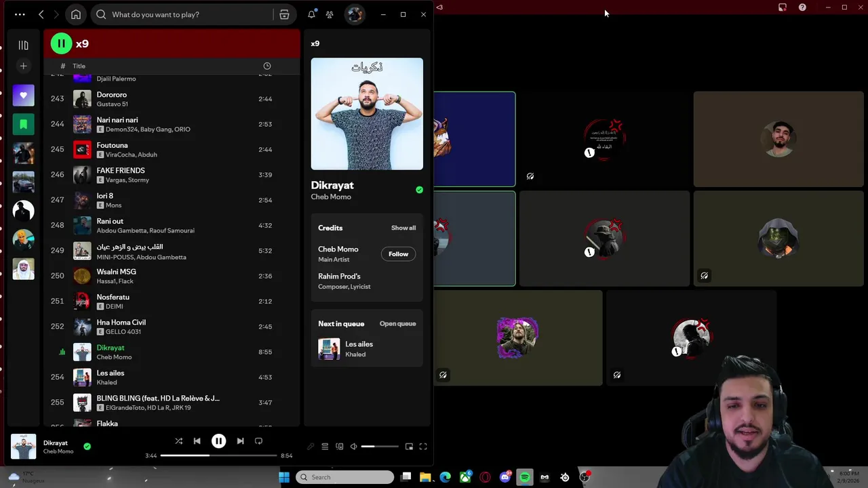Skip to next track
The image size is (868, 488).
240,441
